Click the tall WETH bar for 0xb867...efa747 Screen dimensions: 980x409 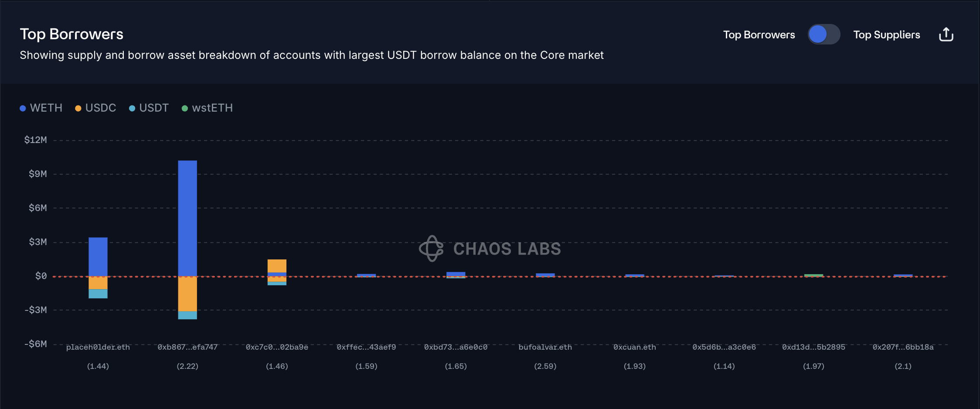pos(187,218)
